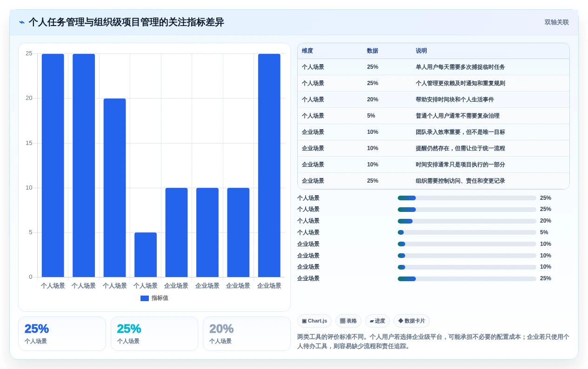The width and height of the screenshot is (588, 369).
Task: Click the 20% data cell in the table
Action: click(x=373, y=99)
